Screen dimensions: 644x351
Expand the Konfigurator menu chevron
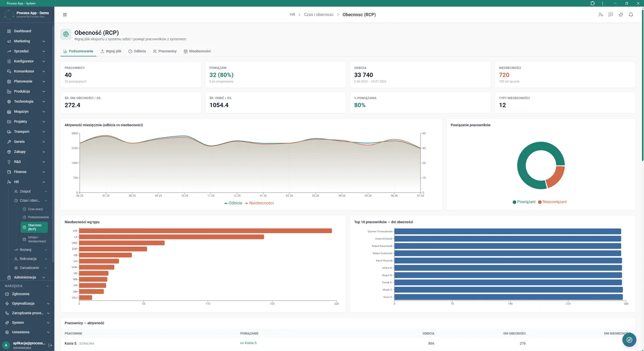(x=43, y=62)
